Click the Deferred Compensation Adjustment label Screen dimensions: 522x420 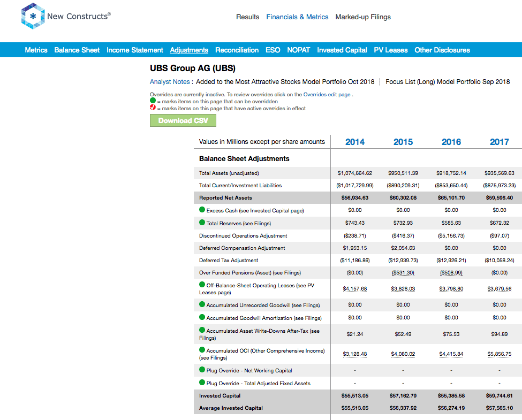(x=242, y=248)
